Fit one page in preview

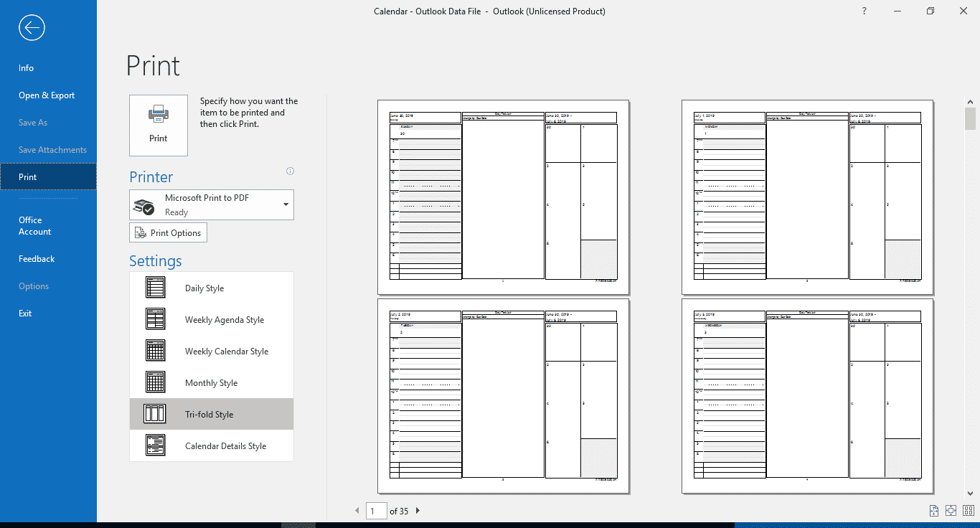[x=951, y=511]
